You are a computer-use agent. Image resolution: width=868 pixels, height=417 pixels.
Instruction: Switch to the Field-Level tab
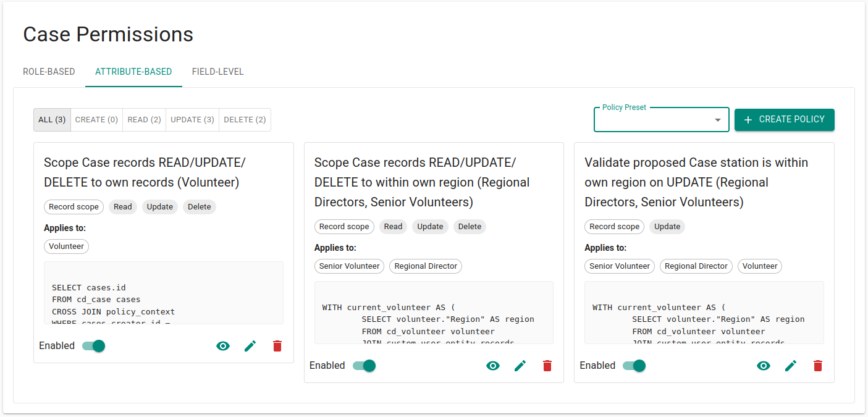pos(218,72)
